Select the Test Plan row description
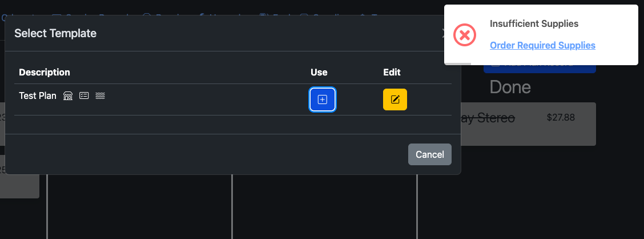 tap(38, 96)
